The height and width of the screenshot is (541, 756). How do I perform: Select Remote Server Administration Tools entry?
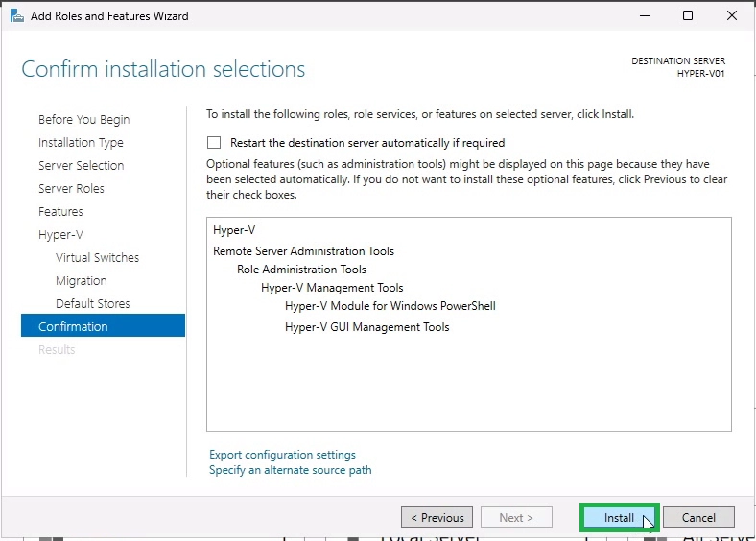(x=304, y=251)
